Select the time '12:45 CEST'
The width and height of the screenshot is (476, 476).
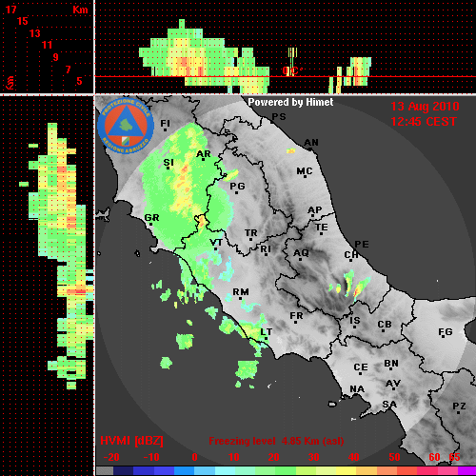[424, 122]
